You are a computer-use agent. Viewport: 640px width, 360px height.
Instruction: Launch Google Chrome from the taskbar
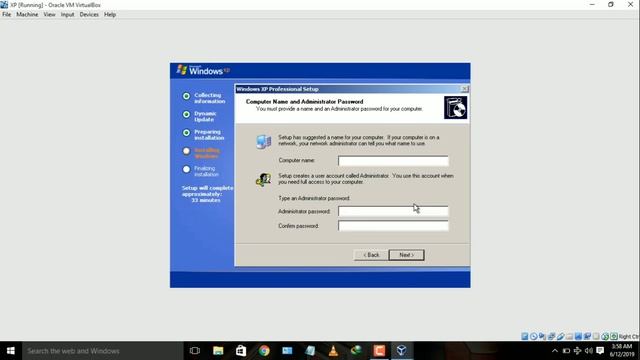click(x=264, y=351)
